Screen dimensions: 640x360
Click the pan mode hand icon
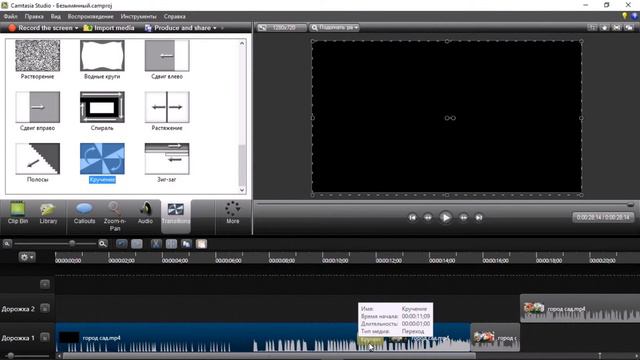(604, 27)
